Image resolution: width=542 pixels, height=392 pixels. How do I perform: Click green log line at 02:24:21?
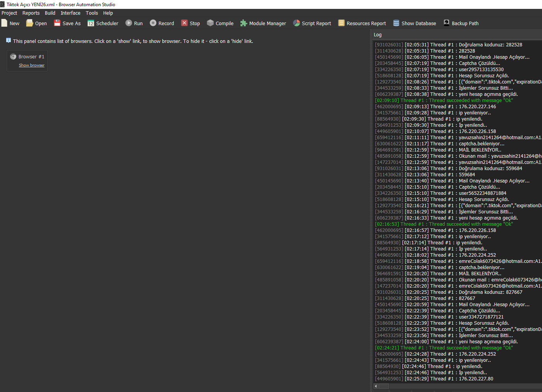click(x=444, y=348)
